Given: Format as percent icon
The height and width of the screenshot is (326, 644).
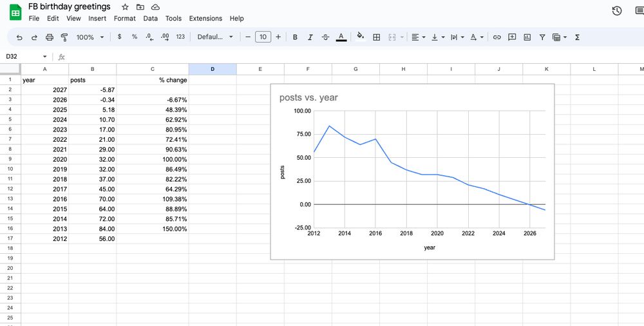Looking at the screenshot, I should click(135, 37).
